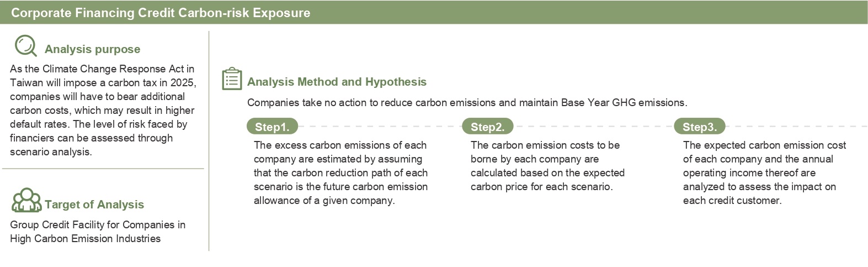The image size is (868, 267).
Task: Click the Analysis purpose heading
Action: [x=92, y=49]
